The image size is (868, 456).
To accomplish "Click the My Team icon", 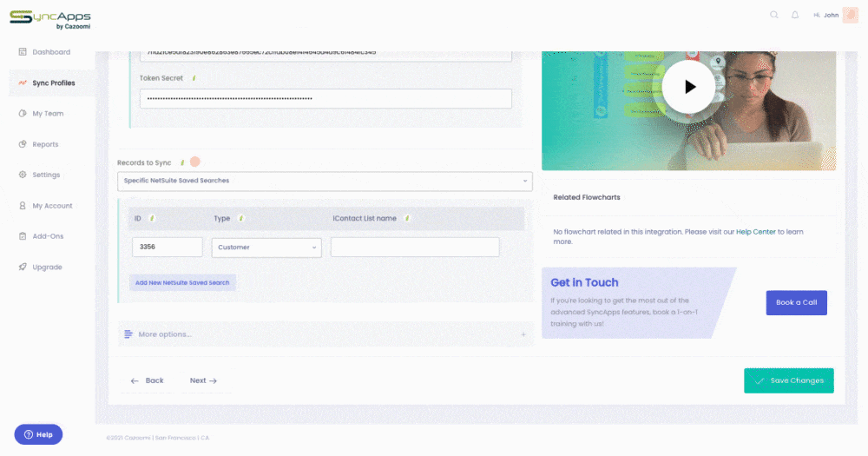I will coord(23,114).
